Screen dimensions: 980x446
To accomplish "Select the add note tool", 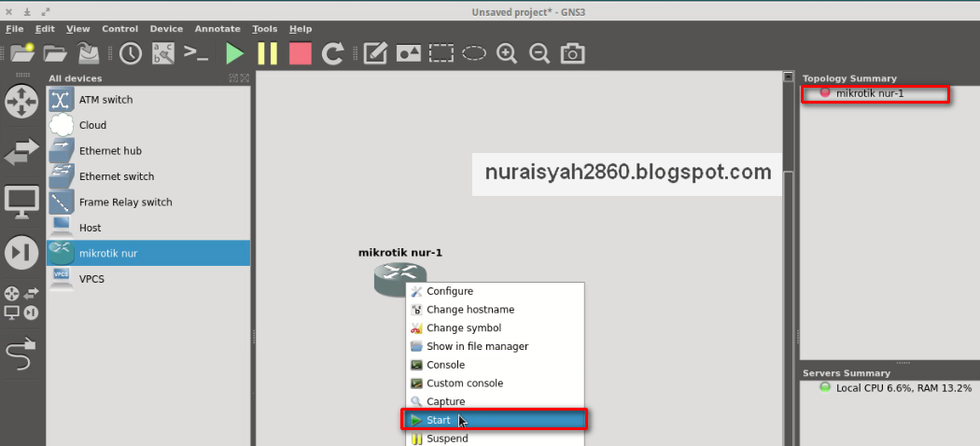I will 375,53.
